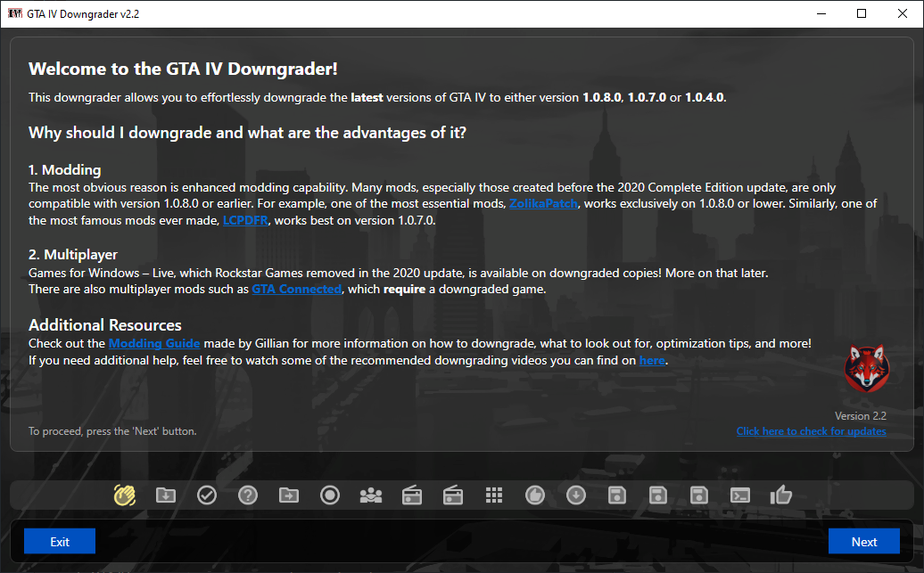
Task: Click the 'Additional Resources' heading
Action: [105, 325]
